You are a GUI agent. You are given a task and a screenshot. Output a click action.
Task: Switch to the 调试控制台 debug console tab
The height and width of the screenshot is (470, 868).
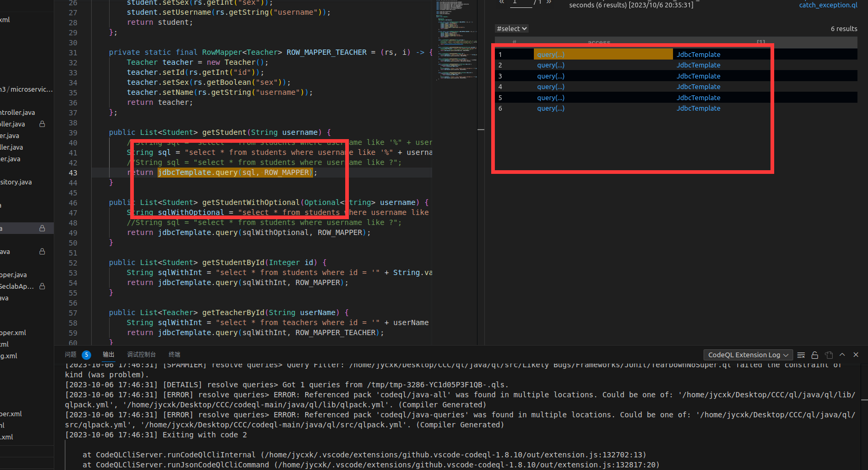click(x=141, y=355)
